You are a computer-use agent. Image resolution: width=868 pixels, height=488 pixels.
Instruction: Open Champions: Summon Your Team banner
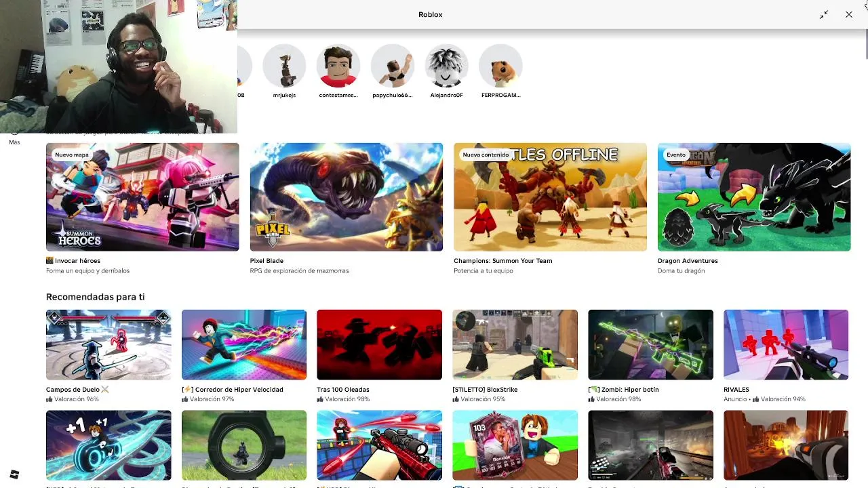pos(550,197)
